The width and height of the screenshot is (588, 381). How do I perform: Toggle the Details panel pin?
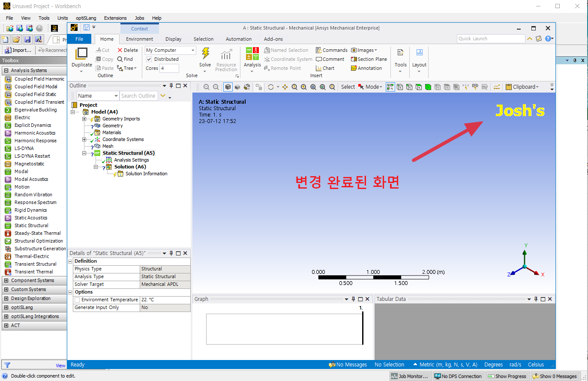pyautogui.click(x=171, y=253)
